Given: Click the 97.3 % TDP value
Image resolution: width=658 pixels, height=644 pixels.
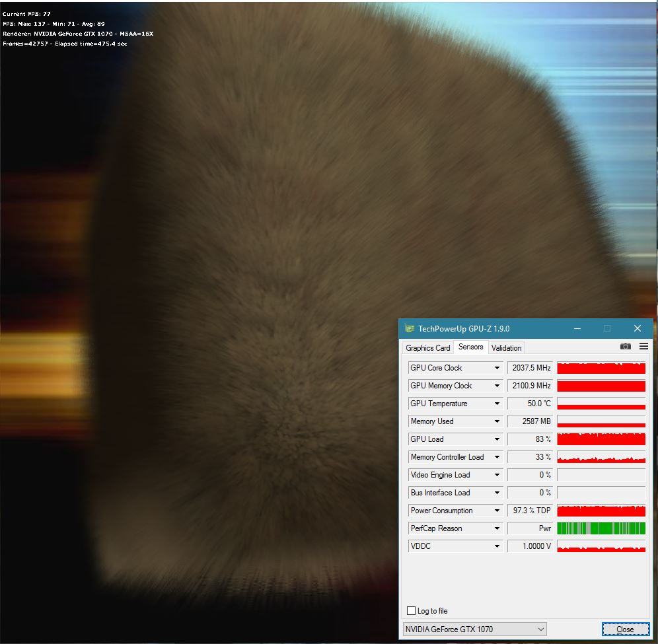Looking at the screenshot, I should click(x=530, y=511).
